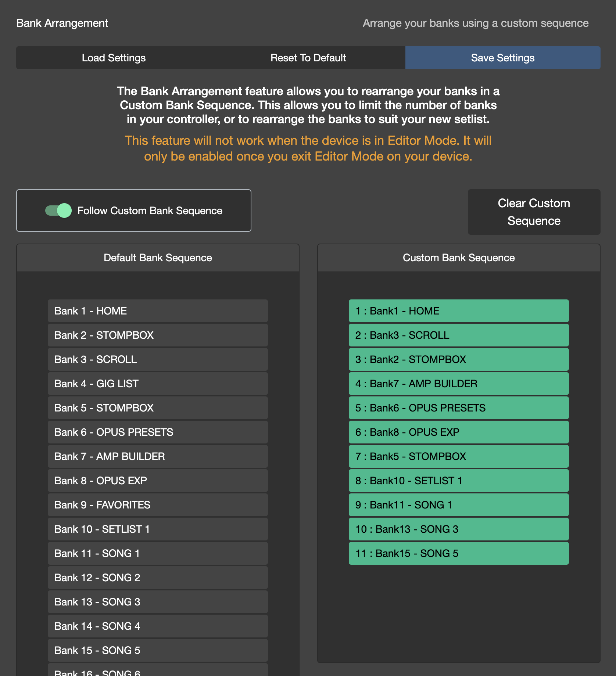Click custom slot 4 AMP BUILDER
The width and height of the screenshot is (616, 676).
(x=458, y=384)
